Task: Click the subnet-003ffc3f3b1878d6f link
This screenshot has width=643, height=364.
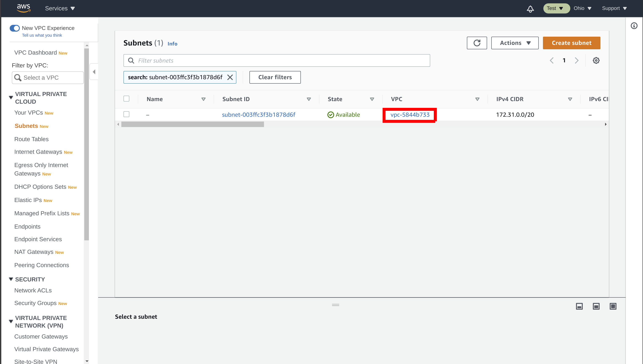Action: click(x=259, y=114)
